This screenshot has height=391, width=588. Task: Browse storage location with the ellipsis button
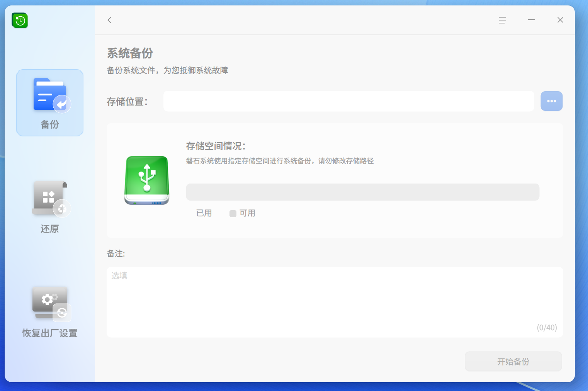pos(551,101)
